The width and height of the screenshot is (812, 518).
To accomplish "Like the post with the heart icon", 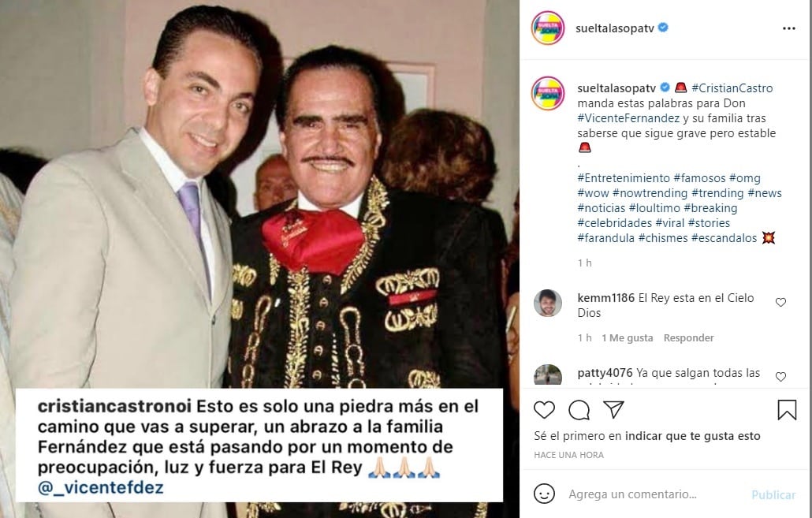I will click(544, 410).
